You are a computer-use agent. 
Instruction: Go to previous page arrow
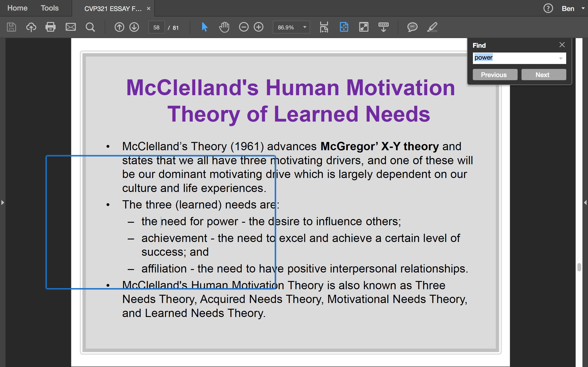coord(119,27)
